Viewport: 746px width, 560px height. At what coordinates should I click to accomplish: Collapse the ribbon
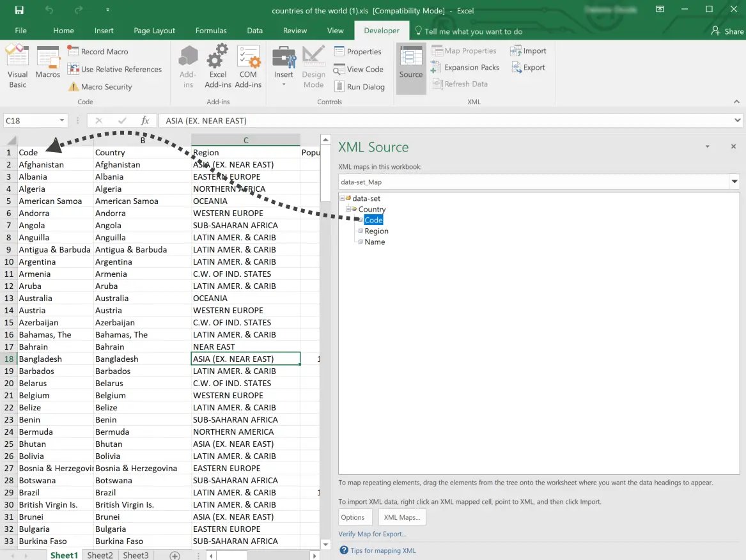pos(736,102)
